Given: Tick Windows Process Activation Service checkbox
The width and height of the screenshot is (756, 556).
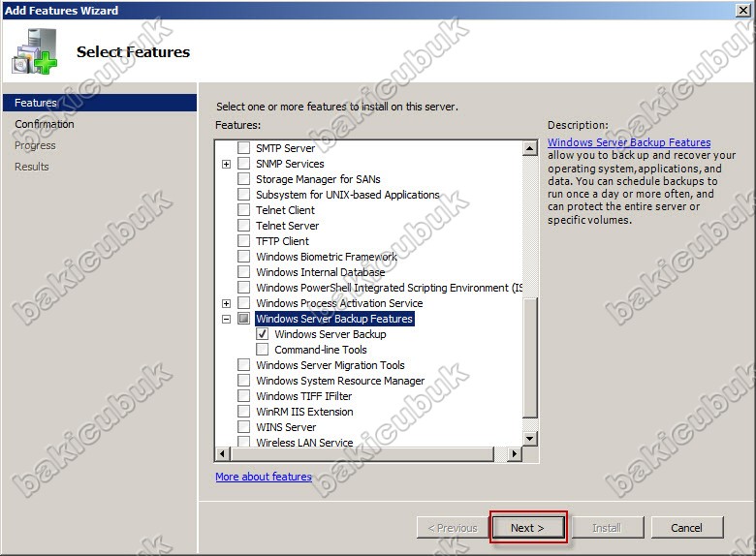Looking at the screenshot, I should click(x=244, y=303).
